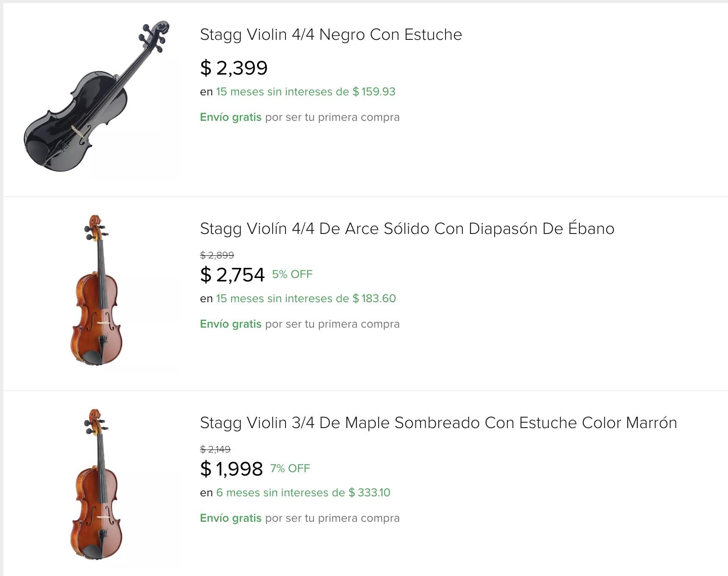Click the 5% OFF discount label
This screenshot has width=728, height=576.
[292, 275]
